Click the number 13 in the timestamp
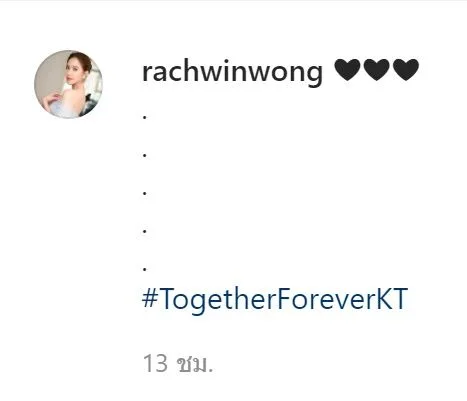Viewport: 467px width, 401px height. pos(155,363)
